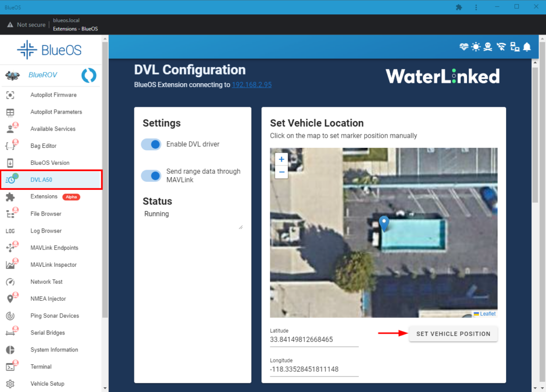Click the browser extensions puzzle icon
The height and width of the screenshot is (392, 546).
pyautogui.click(x=459, y=7)
